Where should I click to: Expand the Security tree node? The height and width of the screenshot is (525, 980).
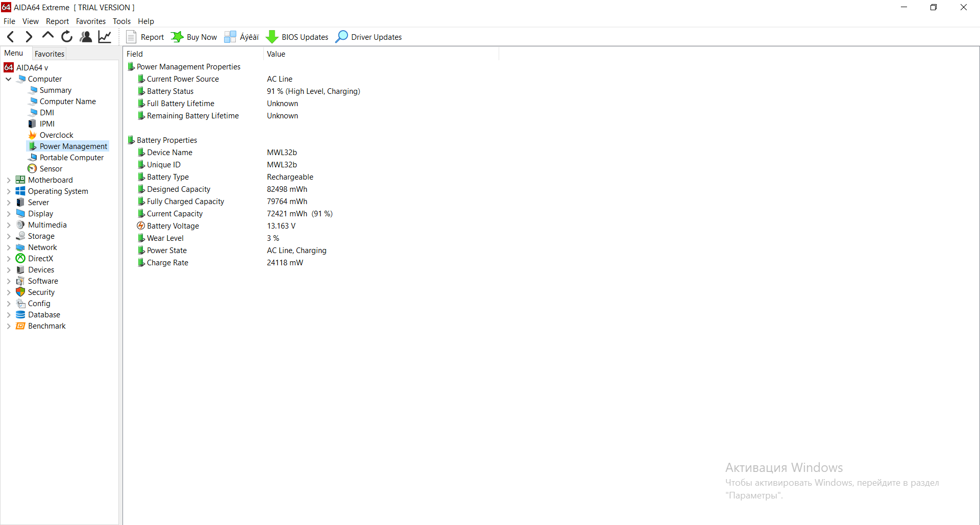[x=9, y=292]
